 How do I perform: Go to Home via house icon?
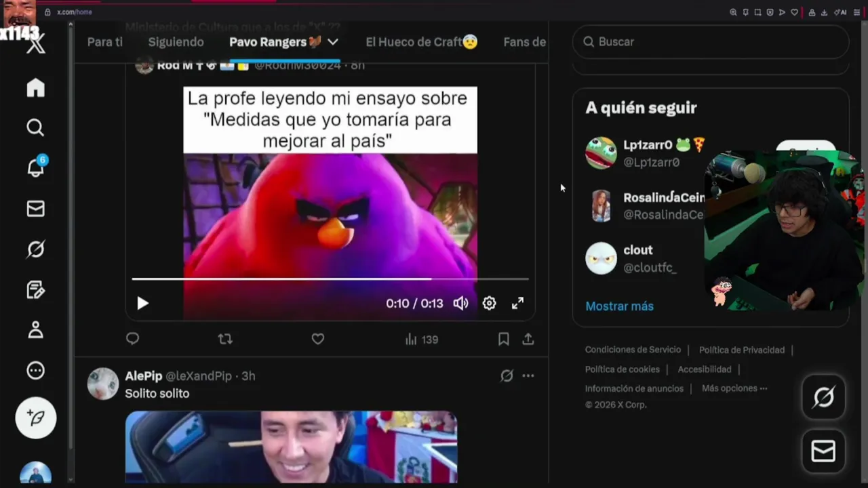[35, 87]
